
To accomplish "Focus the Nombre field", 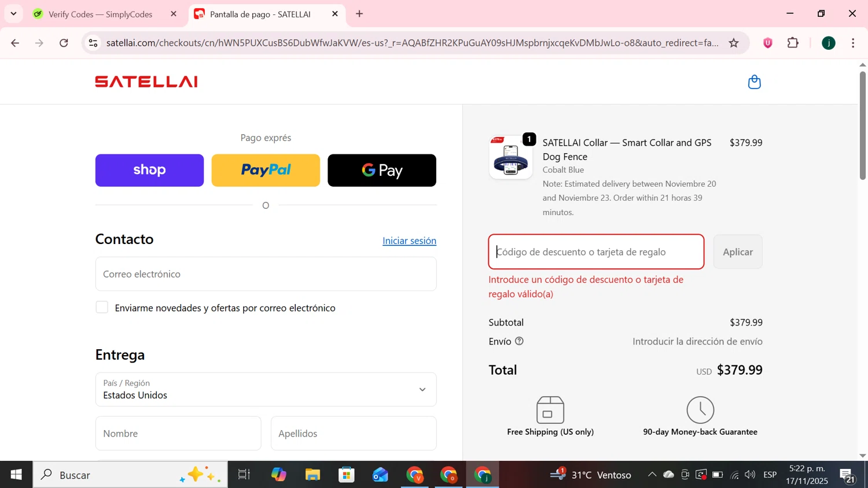I will pyautogui.click(x=178, y=433).
